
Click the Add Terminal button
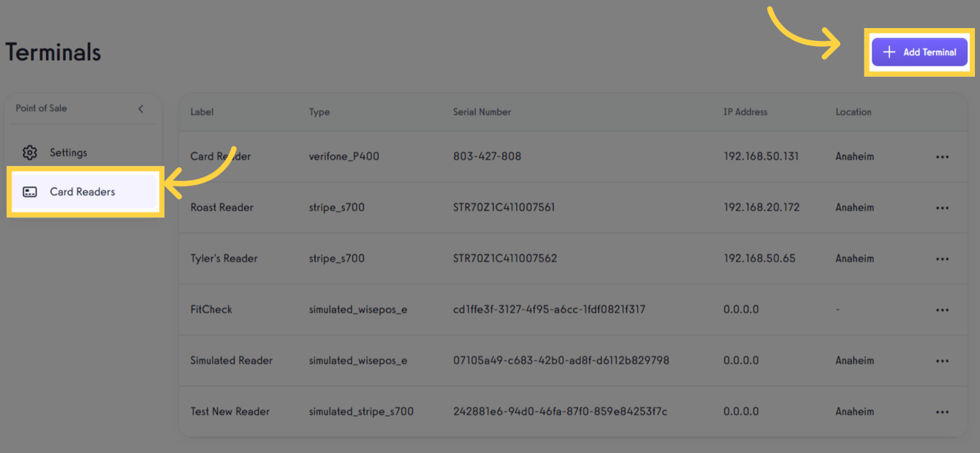[919, 52]
